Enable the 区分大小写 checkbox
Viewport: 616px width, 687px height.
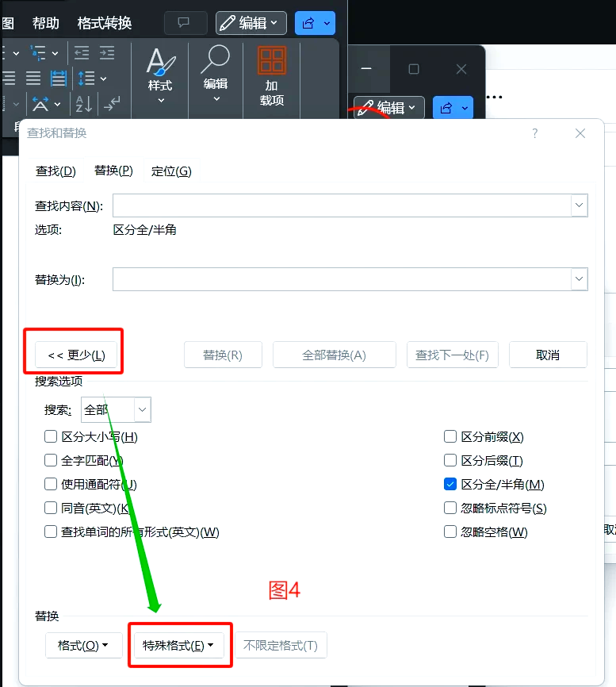51,436
